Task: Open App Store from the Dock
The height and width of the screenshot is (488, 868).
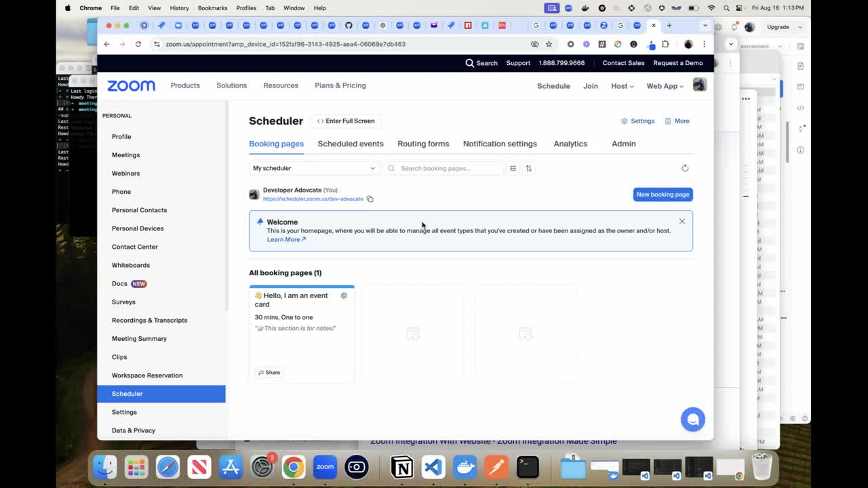Action: [x=231, y=467]
